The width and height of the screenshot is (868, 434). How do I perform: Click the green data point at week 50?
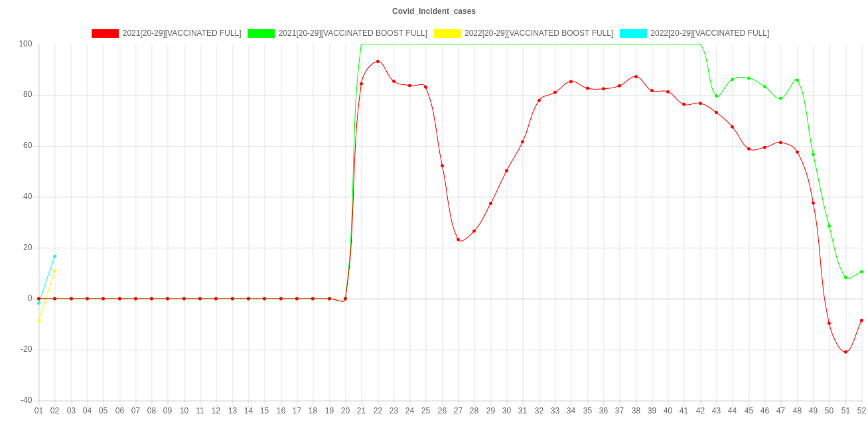[x=829, y=226]
